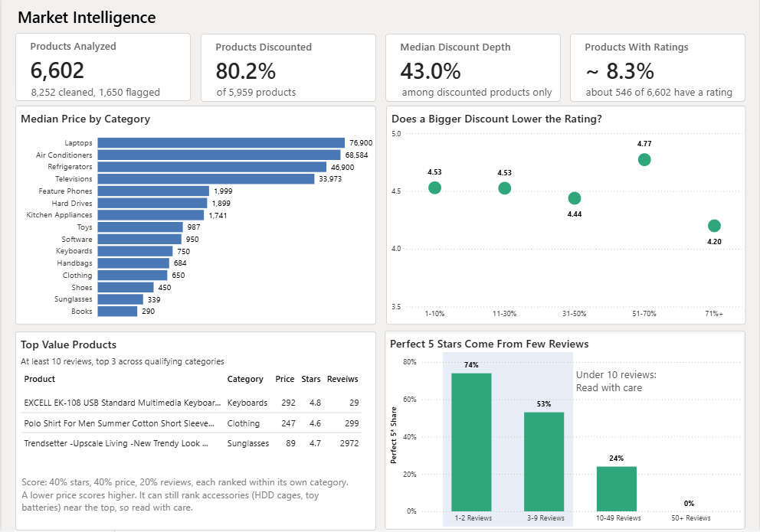The image size is (760, 532).
Task: Select the 4.77 rating dot for 51-70%
Action: coord(644,160)
